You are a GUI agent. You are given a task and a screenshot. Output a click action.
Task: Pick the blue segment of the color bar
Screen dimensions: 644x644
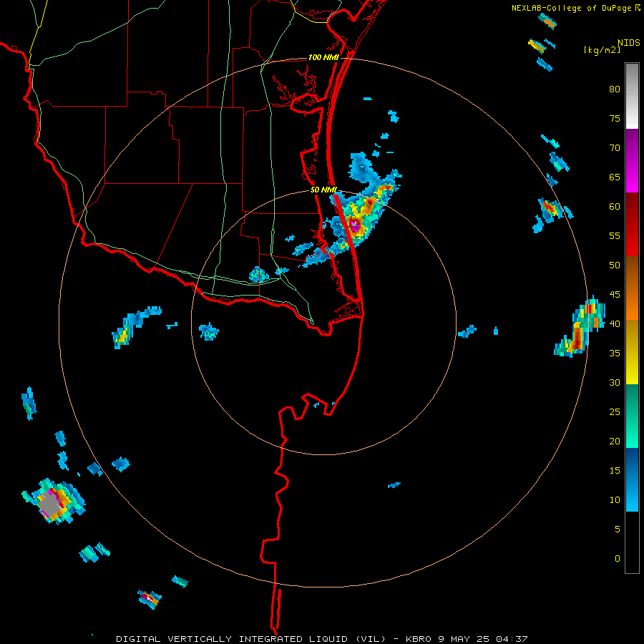(x=632, y=479)
